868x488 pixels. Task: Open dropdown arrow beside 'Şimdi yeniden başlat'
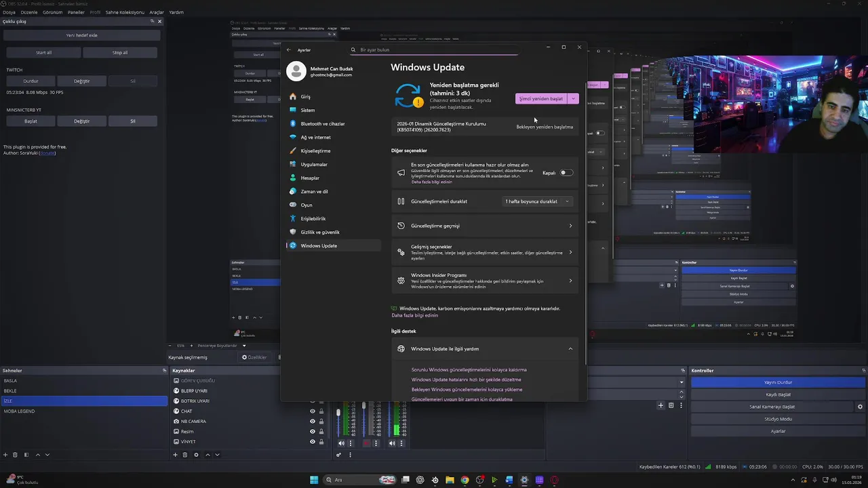pos(574,98)
